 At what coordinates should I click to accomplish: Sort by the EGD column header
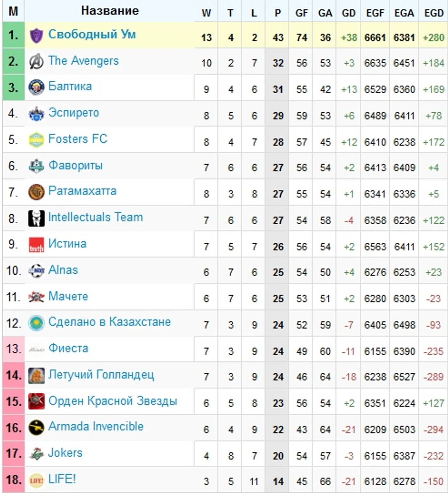point(434,13)
